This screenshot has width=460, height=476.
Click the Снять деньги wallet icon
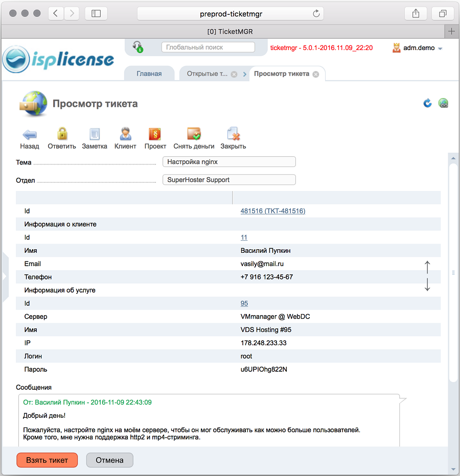[x=193, y=134]
